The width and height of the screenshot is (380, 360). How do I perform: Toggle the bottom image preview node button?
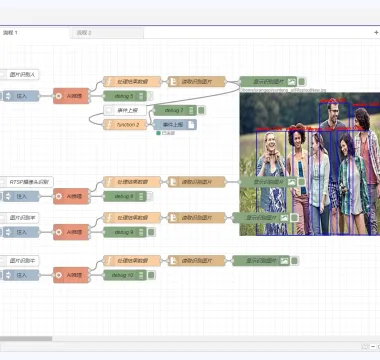point(294,261)
